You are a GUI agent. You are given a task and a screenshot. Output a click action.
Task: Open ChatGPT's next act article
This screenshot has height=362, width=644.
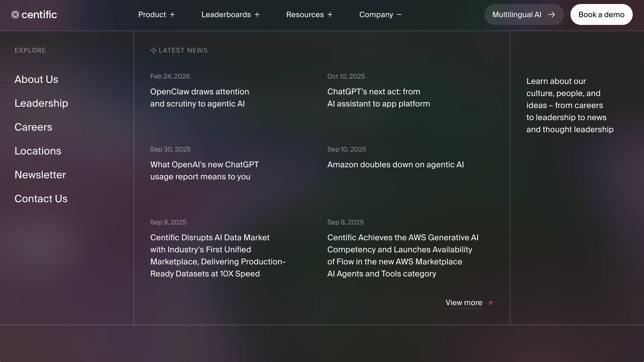click(378, 98)
